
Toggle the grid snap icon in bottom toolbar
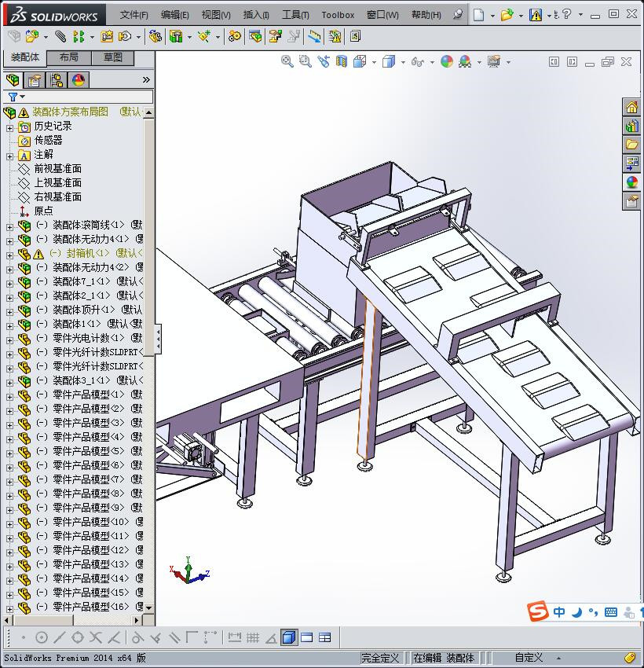coord(253,637)
